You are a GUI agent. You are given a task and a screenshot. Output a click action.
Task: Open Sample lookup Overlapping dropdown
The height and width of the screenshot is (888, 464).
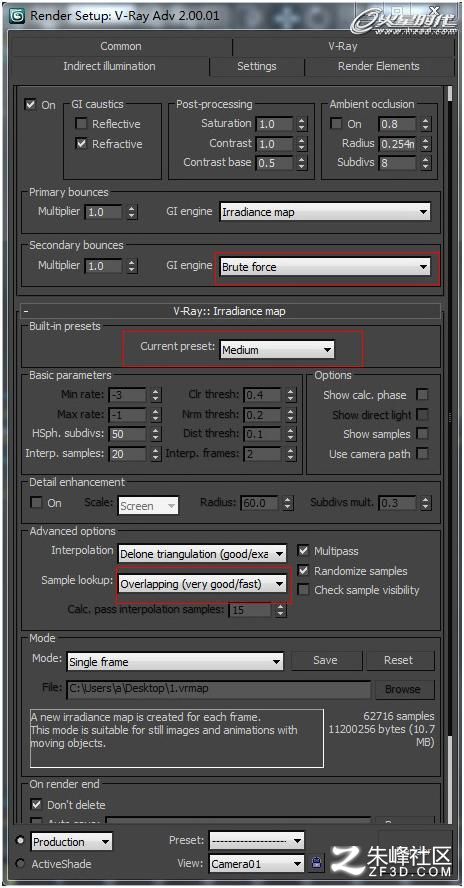(x=202, y=584)
